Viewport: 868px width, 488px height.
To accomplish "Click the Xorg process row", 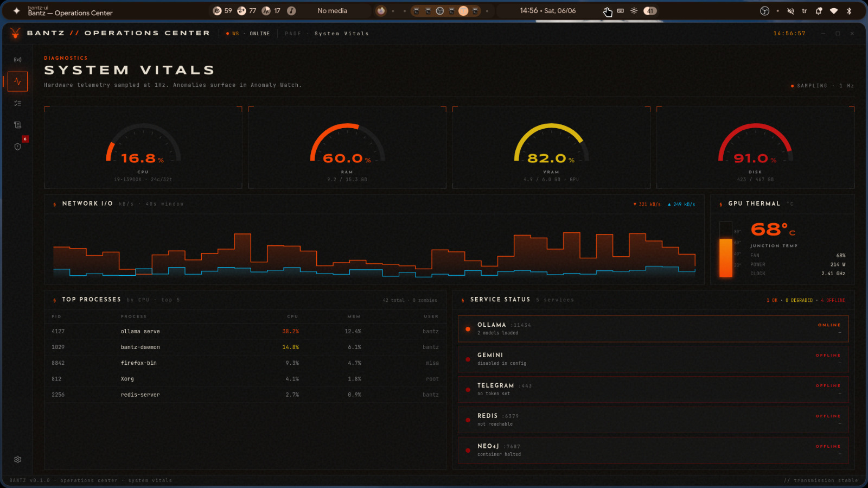I will [245, 379].
